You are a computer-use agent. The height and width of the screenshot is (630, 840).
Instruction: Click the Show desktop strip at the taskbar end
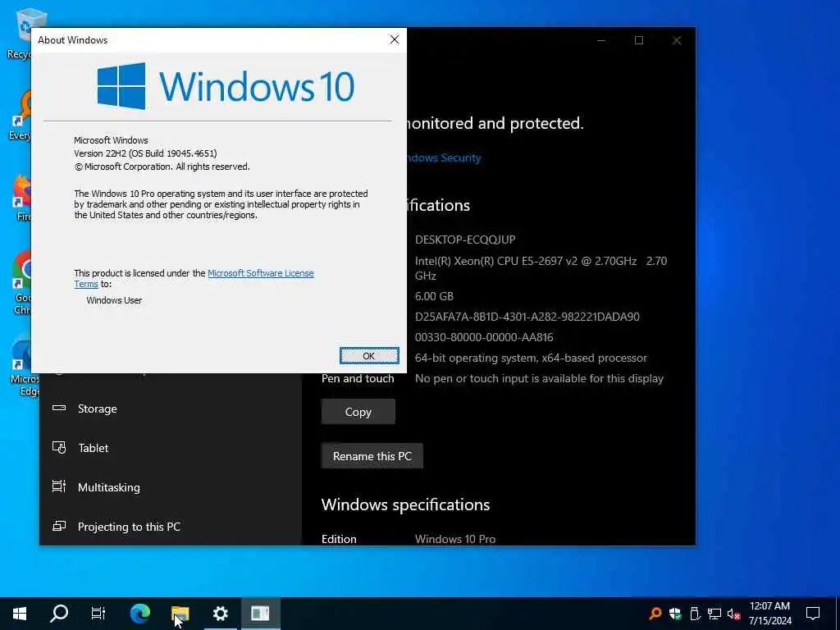click(x=838, y=614)
